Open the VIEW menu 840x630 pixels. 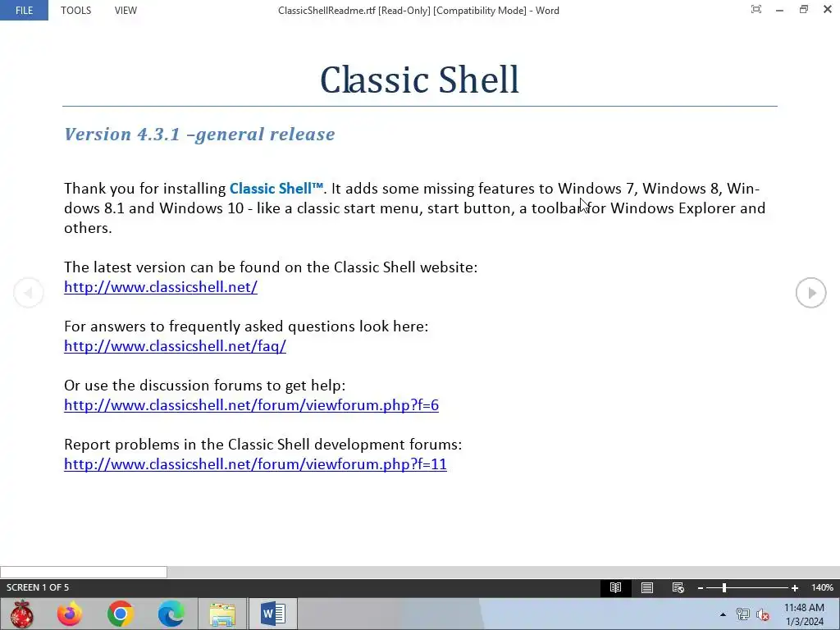coord(126,10)
